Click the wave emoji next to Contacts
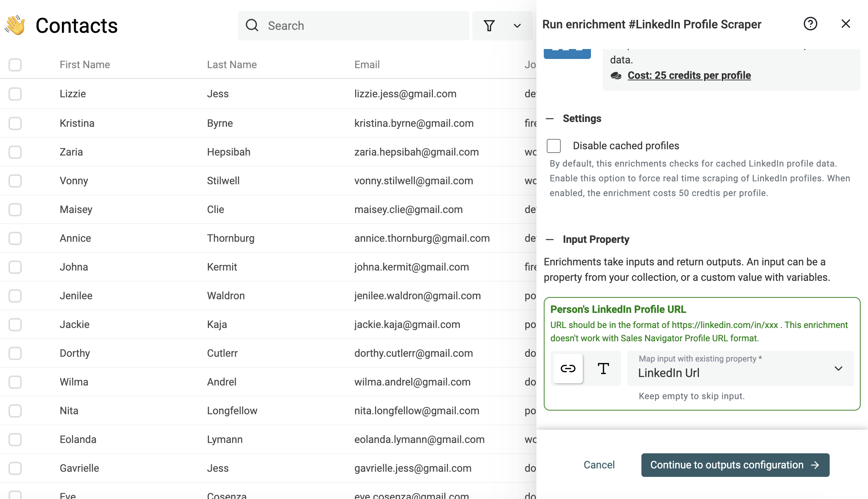Image resolution: width=868 pixels, height=499 pixels. [15, 25]
